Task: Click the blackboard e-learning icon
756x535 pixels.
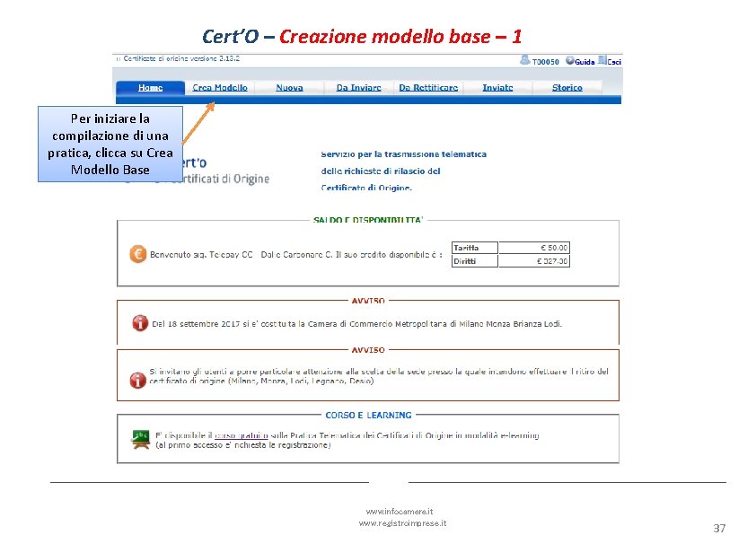Action: (141, 440)
